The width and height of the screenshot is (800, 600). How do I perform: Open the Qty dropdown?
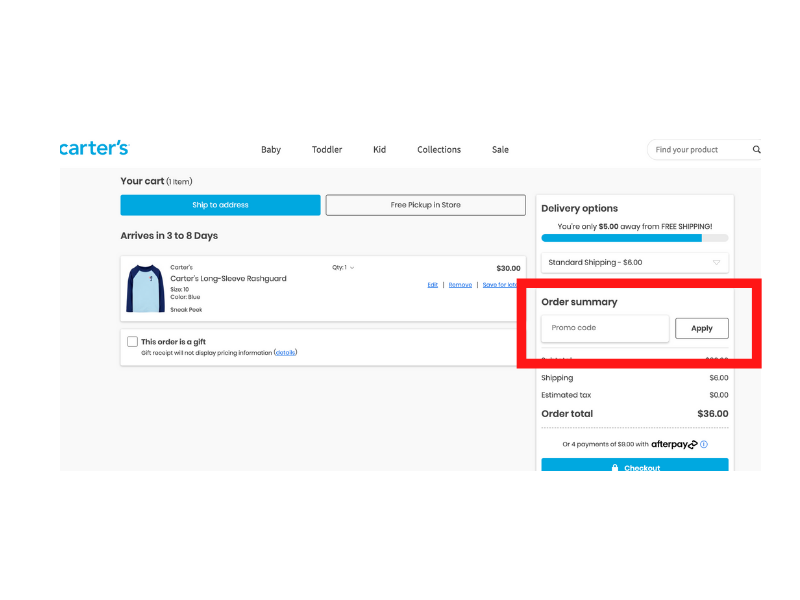(343, 267)
